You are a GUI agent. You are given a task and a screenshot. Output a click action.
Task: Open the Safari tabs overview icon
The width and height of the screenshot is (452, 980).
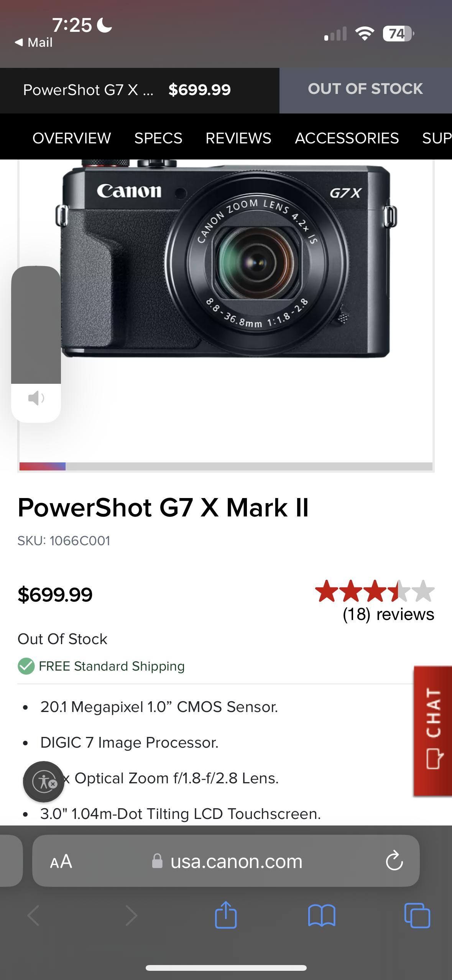coord(417,915)
